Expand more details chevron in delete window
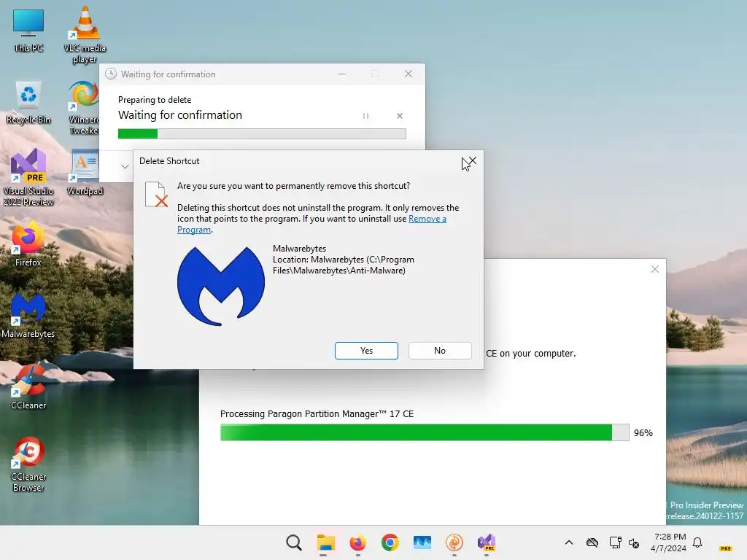 pyautogui.click(x=125, y=166)
